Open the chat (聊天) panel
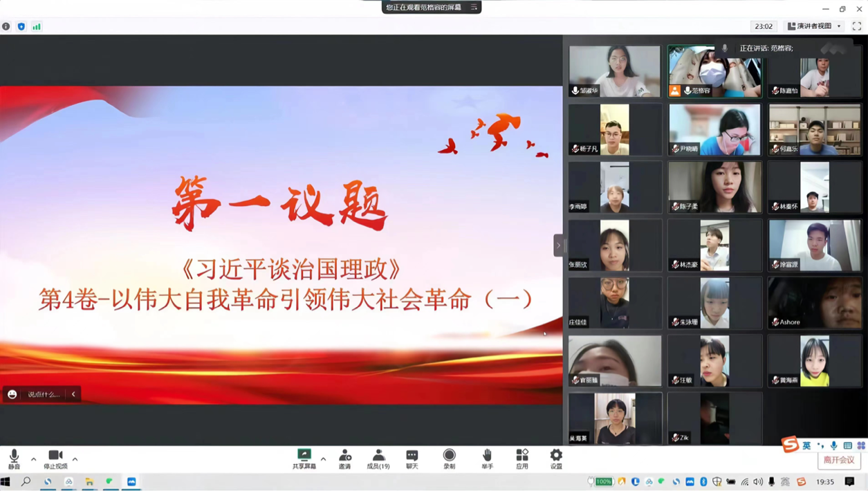The height and width of the screenshot is (491, 868). point(412,458)
